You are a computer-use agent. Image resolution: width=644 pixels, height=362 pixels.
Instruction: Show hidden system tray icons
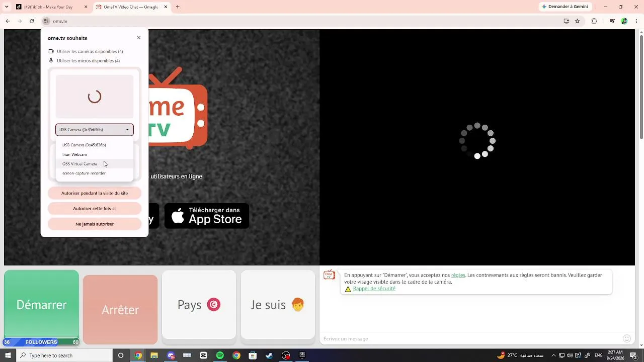click(x=552, y=355)
